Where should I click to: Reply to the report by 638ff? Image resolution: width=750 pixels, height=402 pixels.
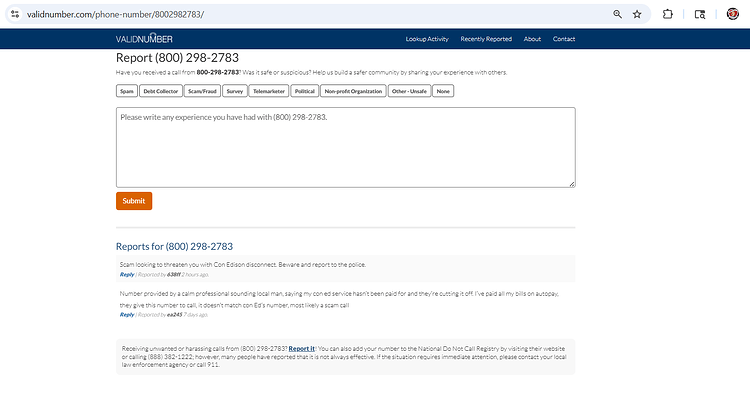pyautogui.click(x=127, y=275)
